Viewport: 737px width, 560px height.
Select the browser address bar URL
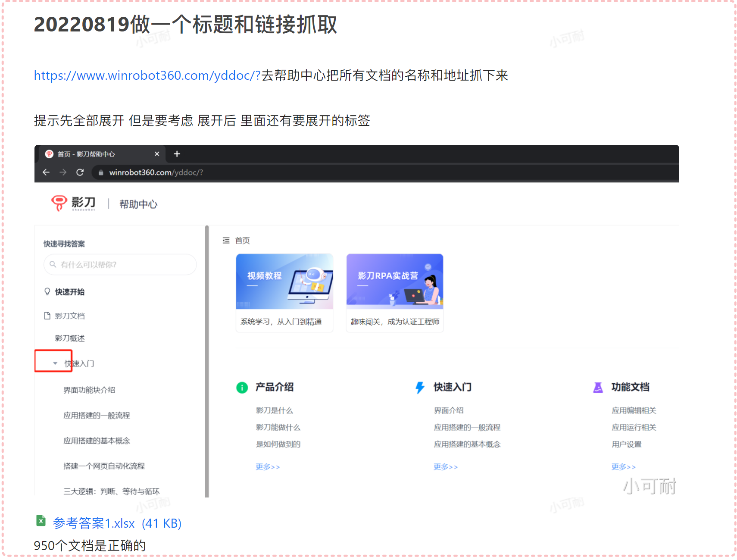[x=156, y=172]
